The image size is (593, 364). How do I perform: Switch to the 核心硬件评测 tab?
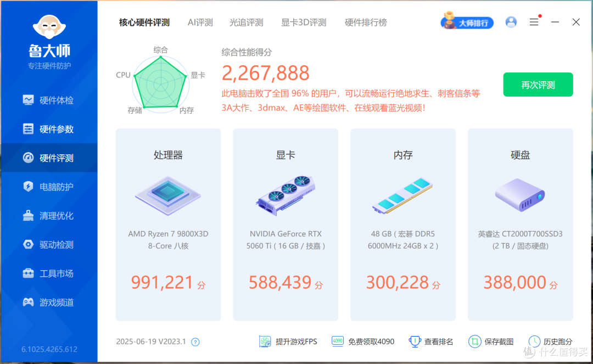(x=144, y=23)
